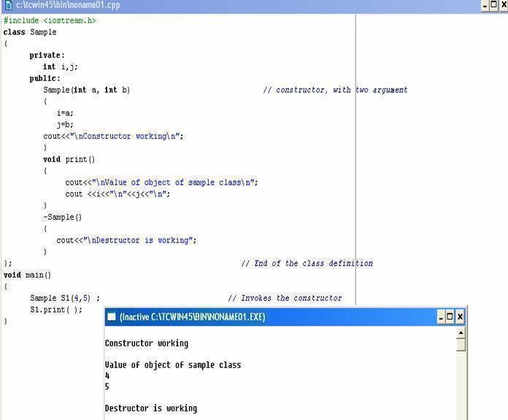
Task: Click the 'constructor, with two argument' comment
Action: (335, 90)
